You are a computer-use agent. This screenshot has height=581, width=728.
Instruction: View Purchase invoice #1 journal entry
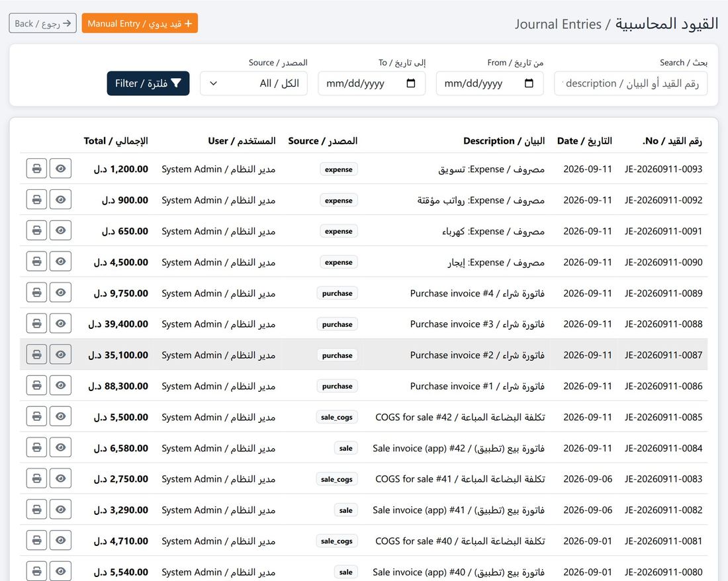tap(60, 386)
